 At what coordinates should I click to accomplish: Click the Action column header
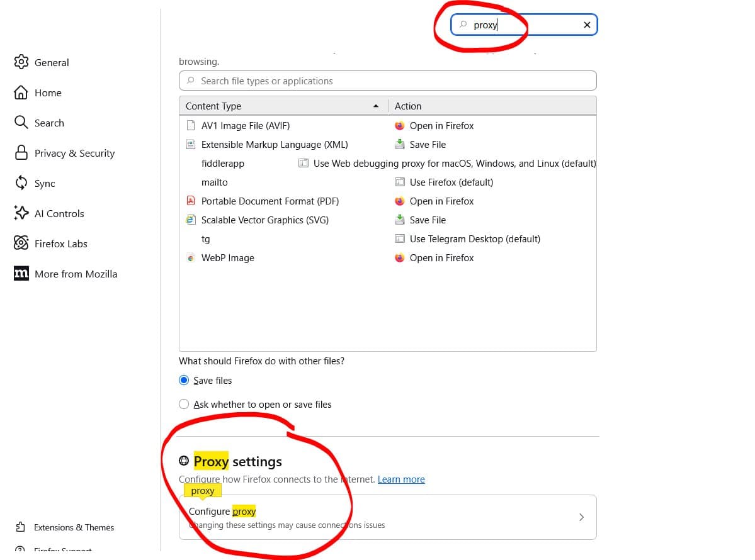click(x=492, y=106)
